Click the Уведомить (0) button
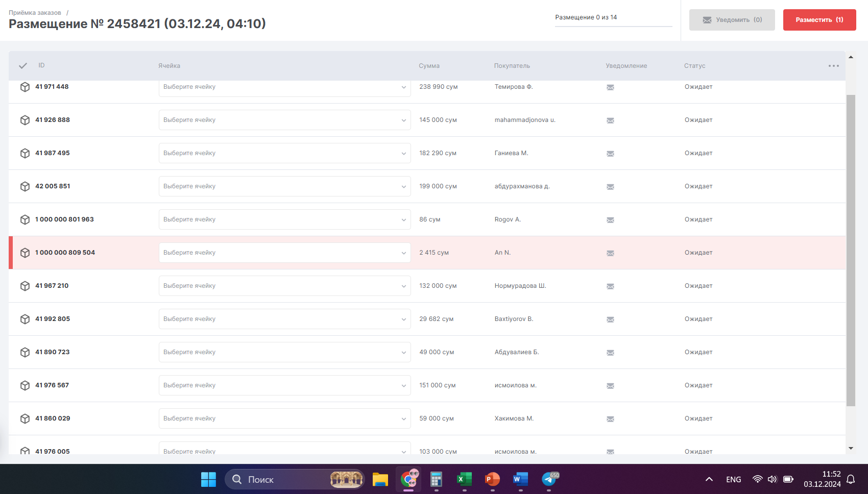868x494 pixels. (x=732, y=20)
